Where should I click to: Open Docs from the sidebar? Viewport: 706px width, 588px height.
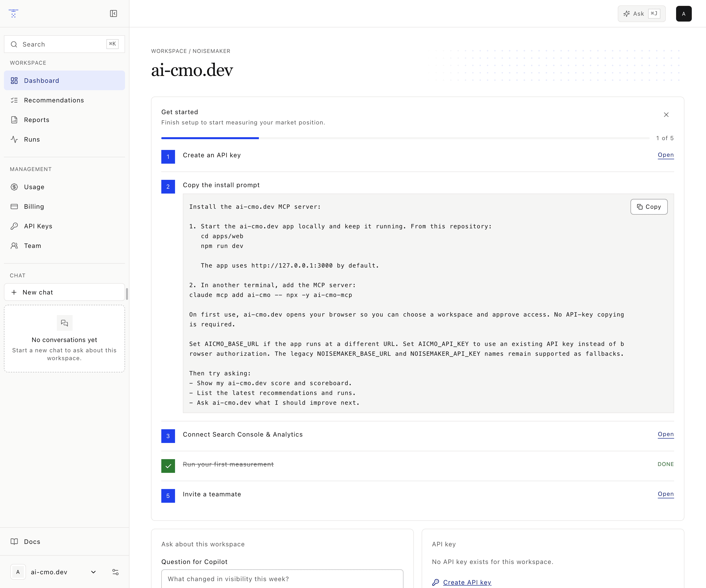64,542
